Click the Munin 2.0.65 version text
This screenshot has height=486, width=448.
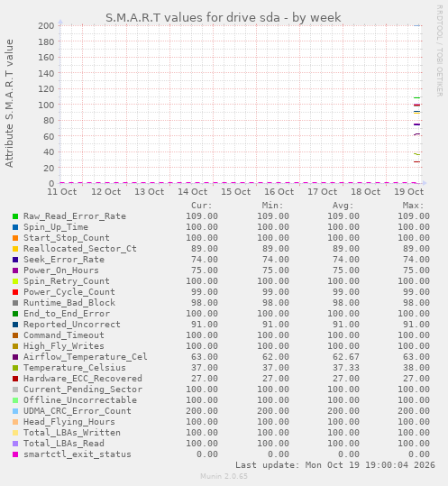[x=224, y=476]
